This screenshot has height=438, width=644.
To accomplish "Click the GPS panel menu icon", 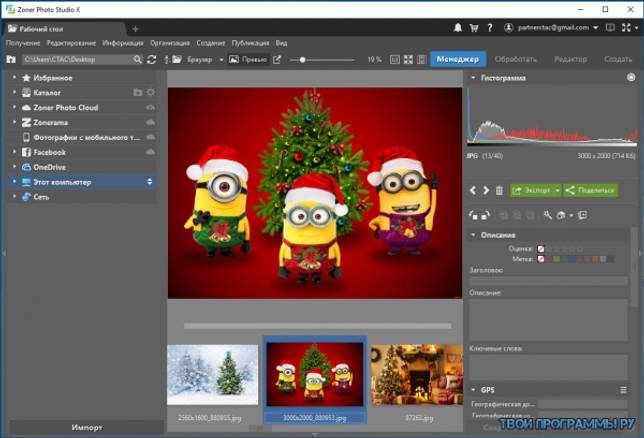I will (623, 390).
